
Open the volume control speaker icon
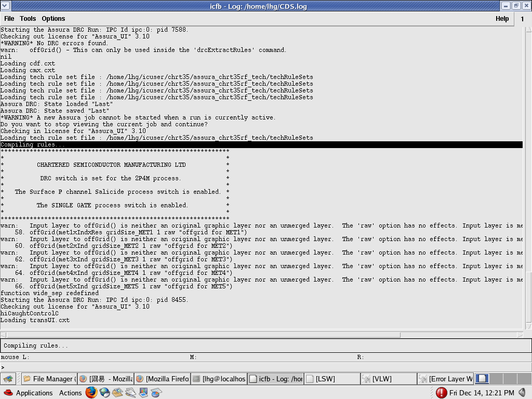pos(523,393)
